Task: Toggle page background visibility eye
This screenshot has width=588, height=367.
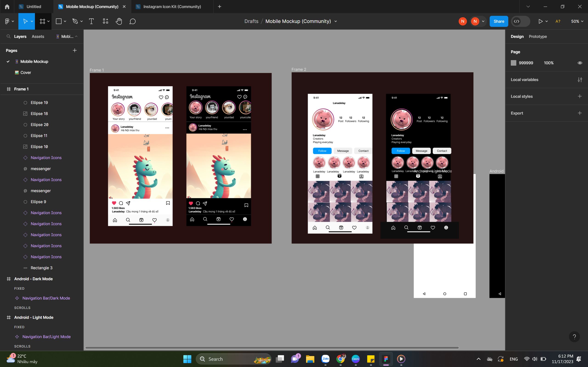Action: point(580,63)
